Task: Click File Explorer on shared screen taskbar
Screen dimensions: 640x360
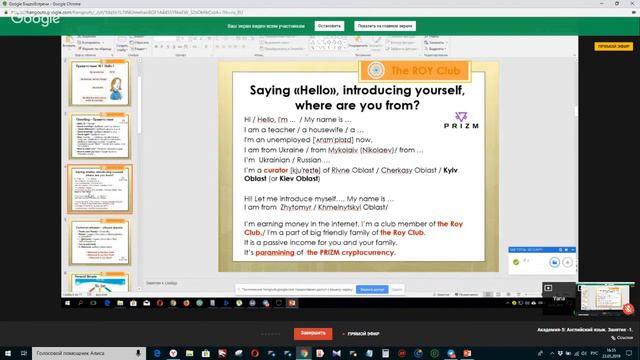Action: (x=120, y=303)
